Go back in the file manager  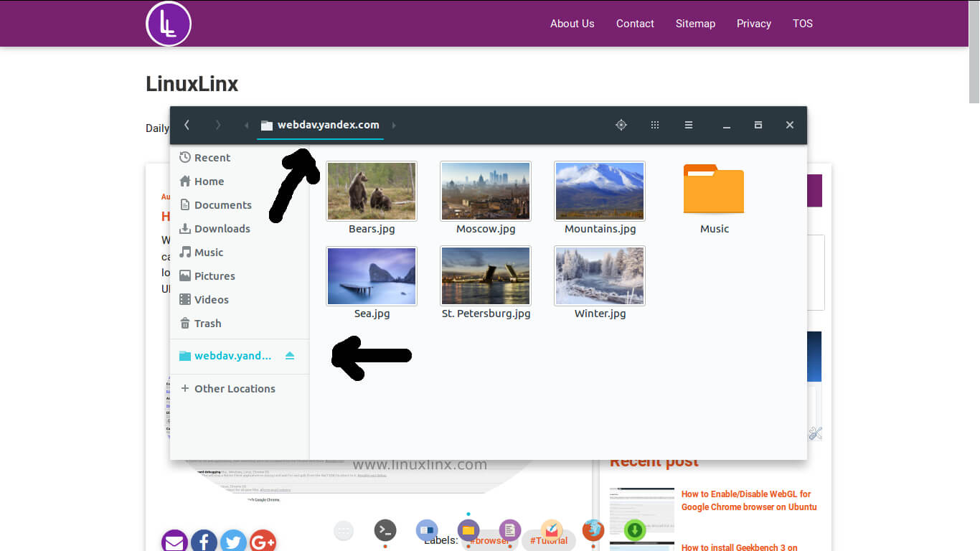(x=187, y=125)
